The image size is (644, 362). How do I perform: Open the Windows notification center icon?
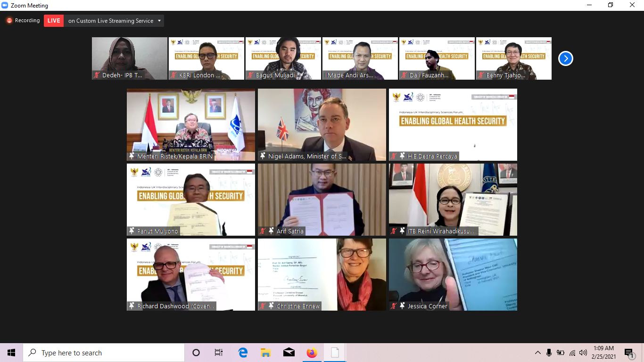tap(628, 353)
